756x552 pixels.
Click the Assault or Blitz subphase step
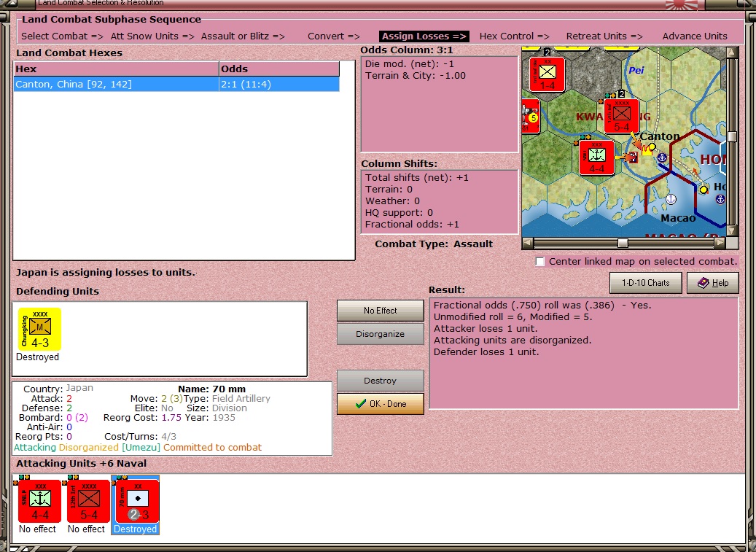243,36
